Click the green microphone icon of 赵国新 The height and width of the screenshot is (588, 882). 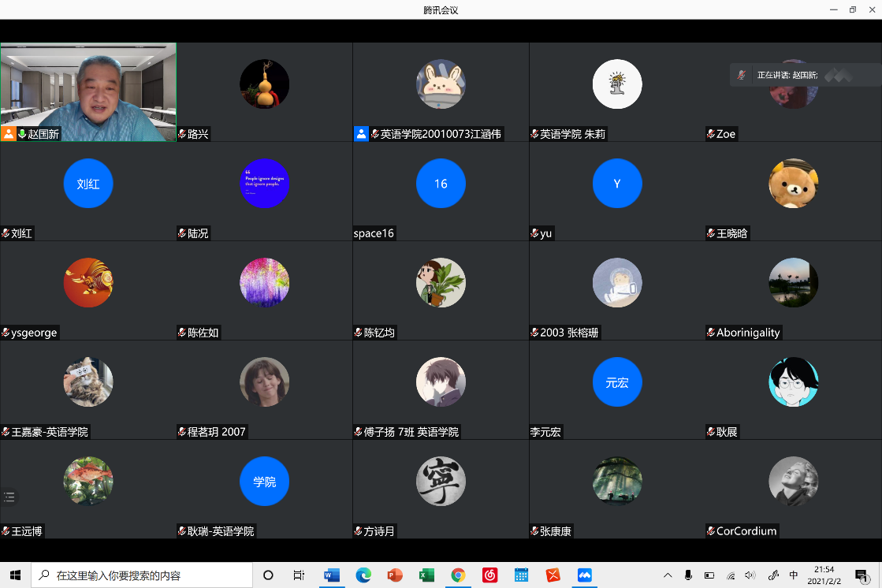point(22,134)
